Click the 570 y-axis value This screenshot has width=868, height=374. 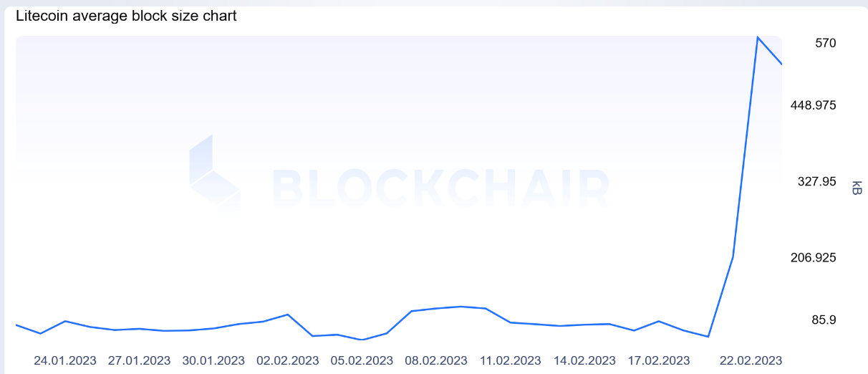(x=826, y=43)
